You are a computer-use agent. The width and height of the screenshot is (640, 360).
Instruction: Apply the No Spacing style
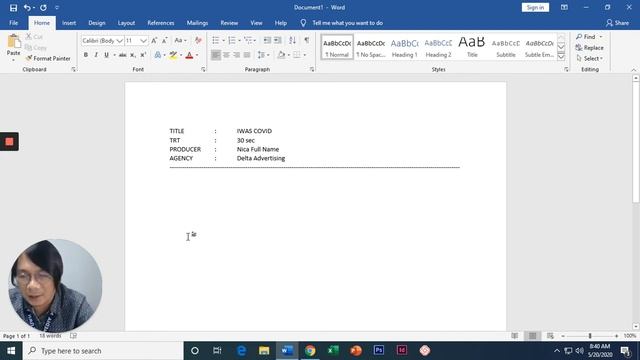point(371,47)
